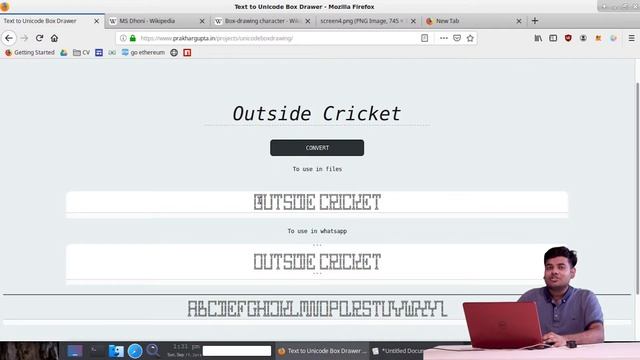Edit the Outside Cricket text input

[317, 114]
